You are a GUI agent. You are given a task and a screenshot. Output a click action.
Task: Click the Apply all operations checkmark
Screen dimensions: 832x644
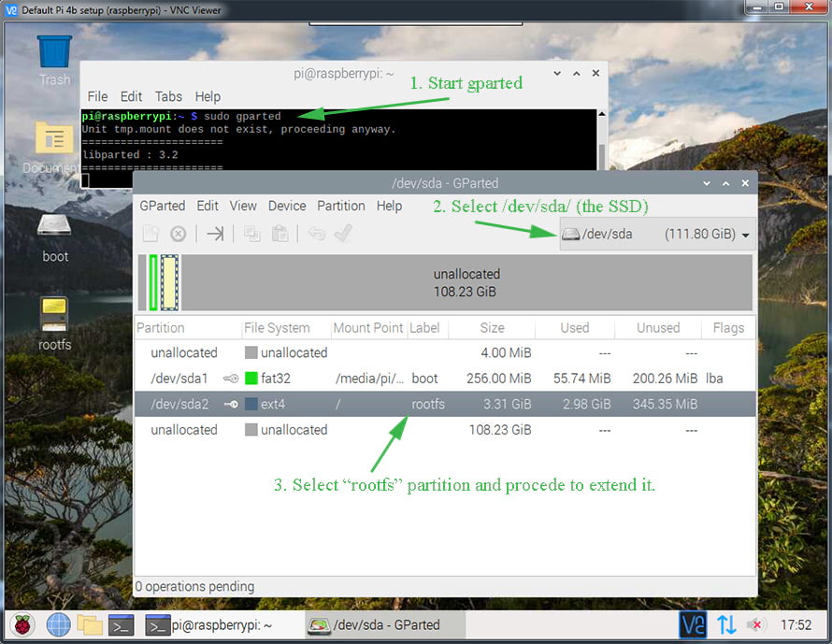pos(342,234)
